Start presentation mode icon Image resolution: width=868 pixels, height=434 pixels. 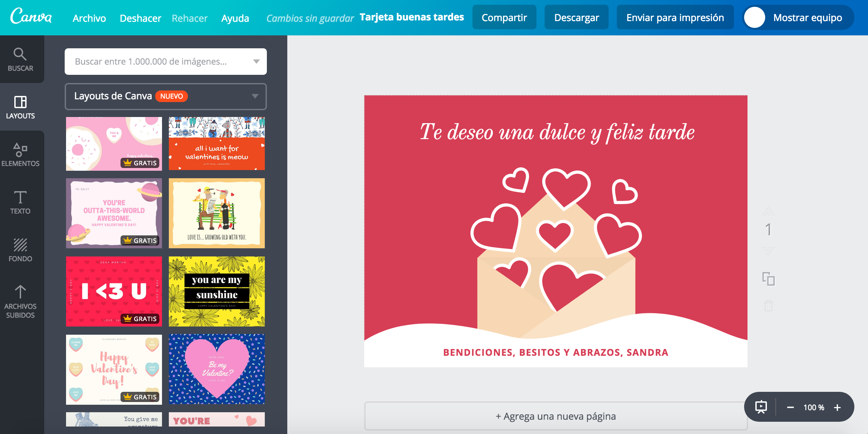(x=761, y=407)
